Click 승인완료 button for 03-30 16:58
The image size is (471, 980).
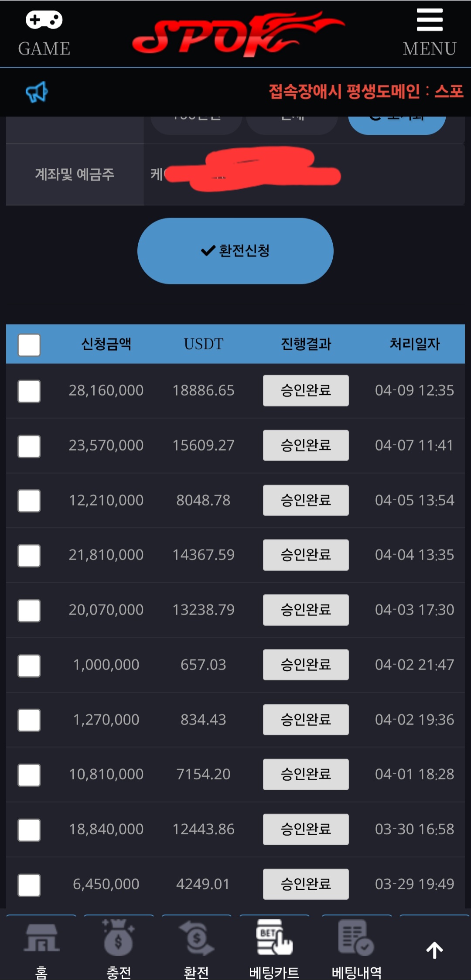pos(306,829)
